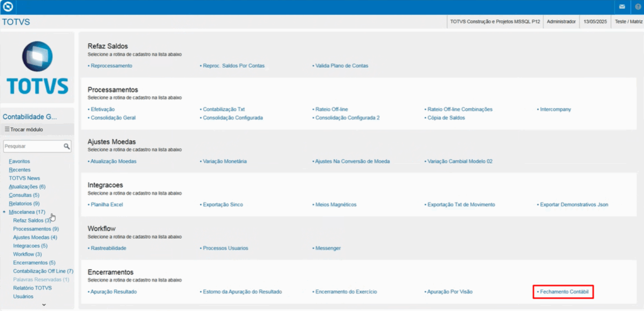Open Encerramento do Exercício routine

[x=346, y=292]
